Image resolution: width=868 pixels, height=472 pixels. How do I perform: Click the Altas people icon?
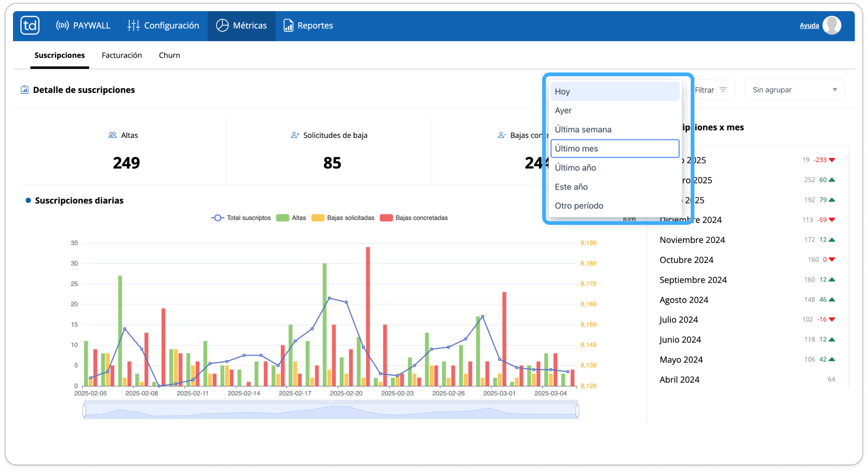[112, 135]
